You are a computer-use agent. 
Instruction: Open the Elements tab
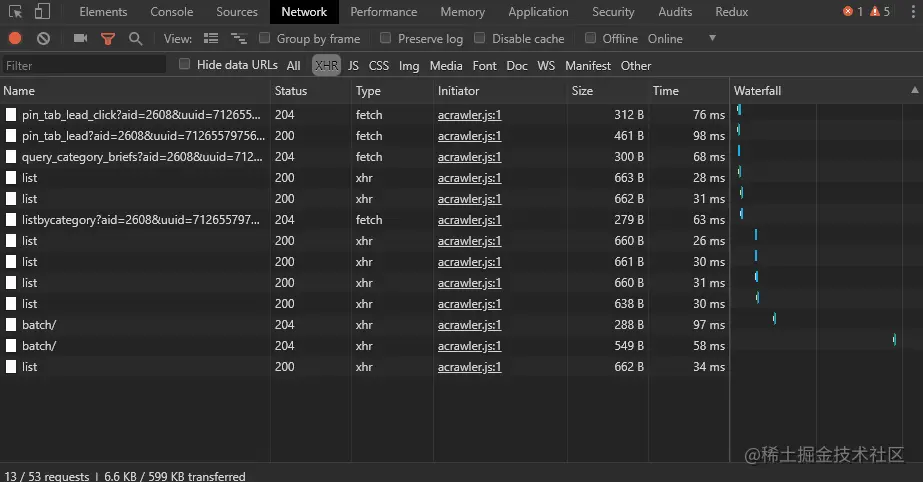point(103,12)
